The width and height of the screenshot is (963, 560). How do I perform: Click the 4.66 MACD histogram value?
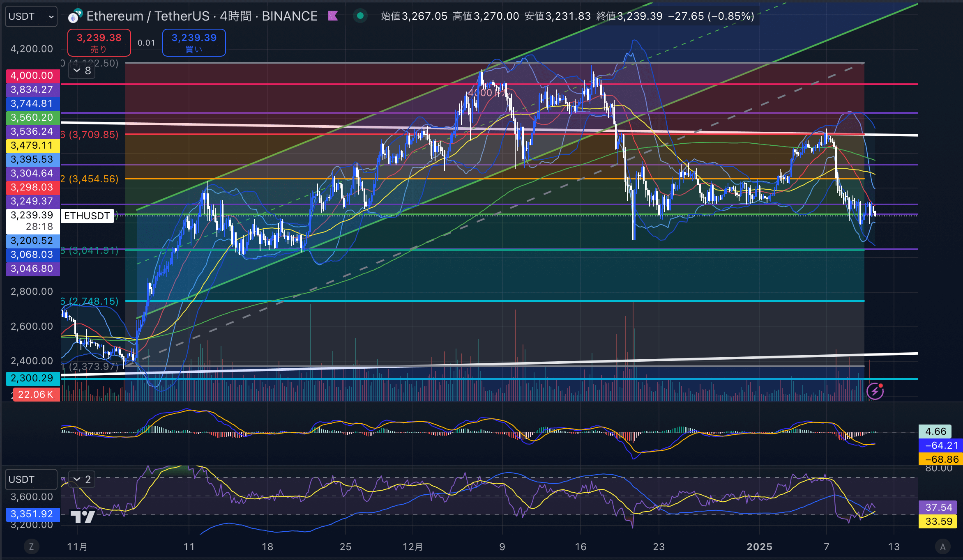click(935, 431)
